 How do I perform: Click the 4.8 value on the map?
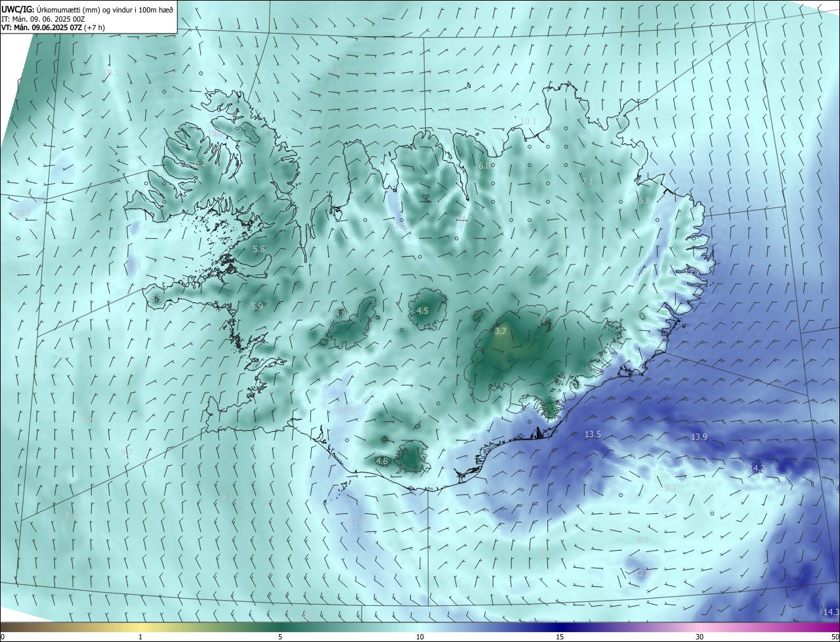point(341,313)
